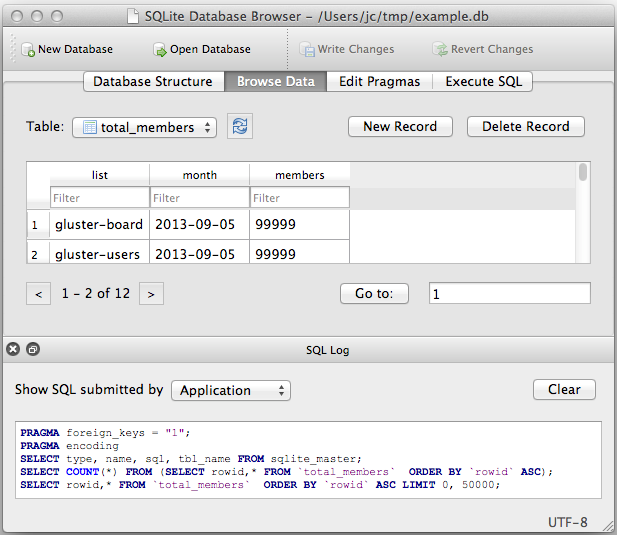The height and width of the screenshot is (535, 617).
Task: Click the Revert Changes toolbar icon
Action: coord(440,50)
